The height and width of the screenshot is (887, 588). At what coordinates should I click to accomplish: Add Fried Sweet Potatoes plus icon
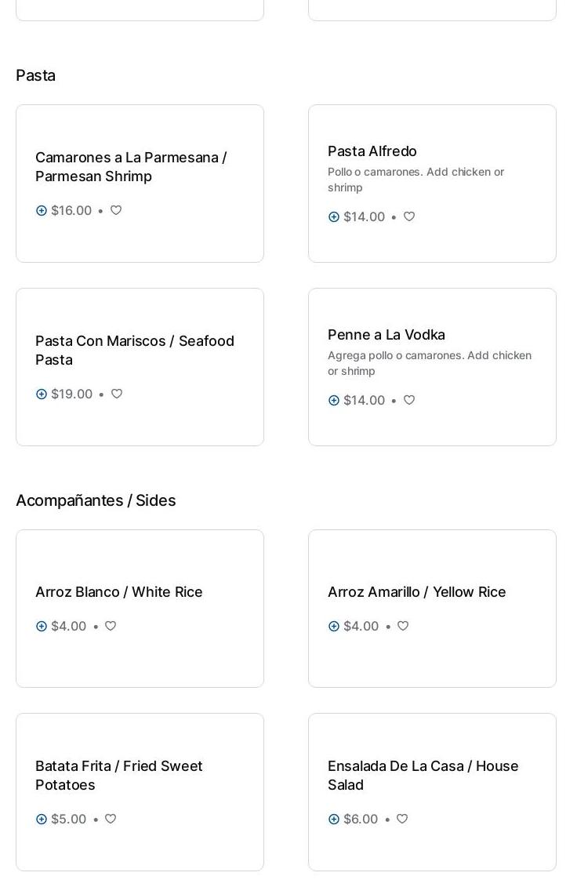[x=42, y=819]
